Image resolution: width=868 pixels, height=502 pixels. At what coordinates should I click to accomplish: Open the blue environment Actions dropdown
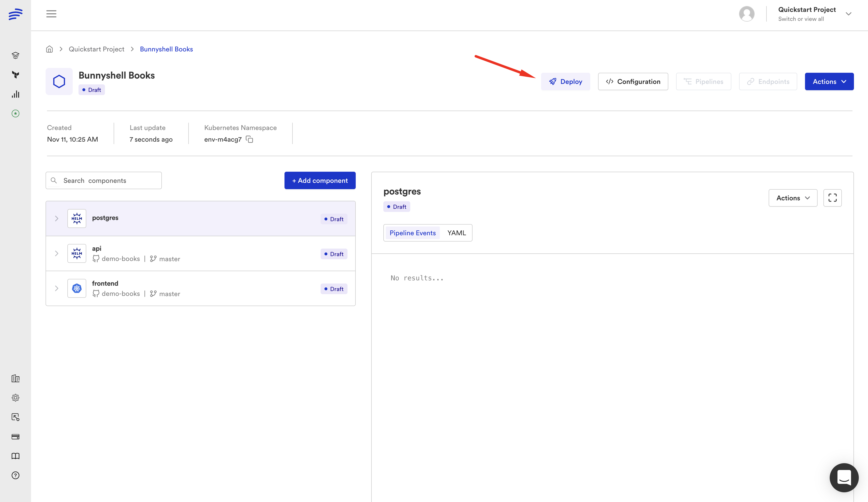pos(829,82)
